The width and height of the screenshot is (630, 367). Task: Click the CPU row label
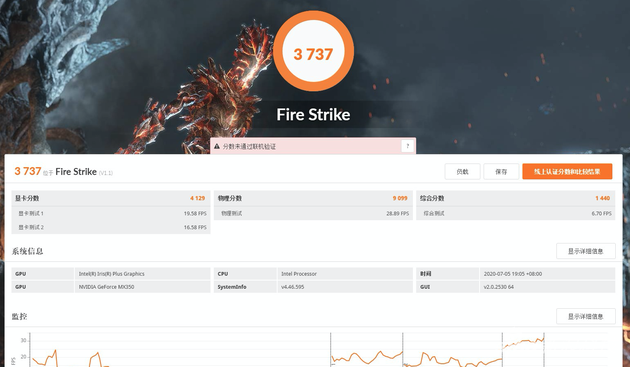pyautogui.click(x=223, y=274)
